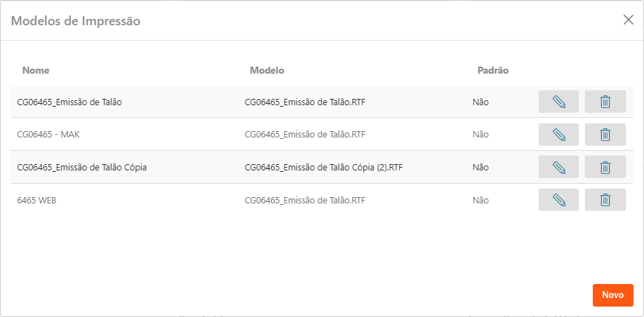Select the 6465 WEB row name
Viewport: 644px width, 317px height.
point(36,200)
